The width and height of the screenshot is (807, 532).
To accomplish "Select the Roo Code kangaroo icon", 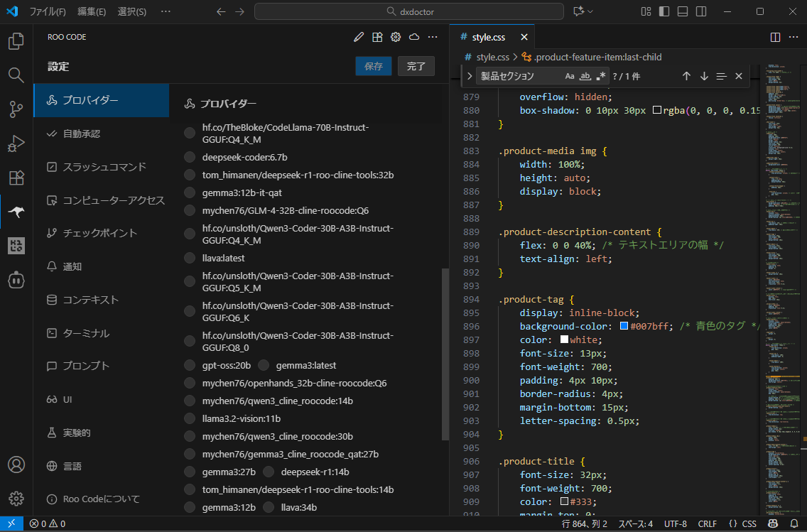I will [x=16, y=212].
